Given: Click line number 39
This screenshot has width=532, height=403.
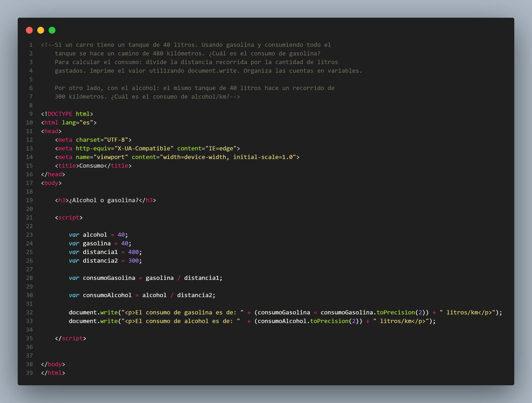Looking at the screenshot, I should [x=29, y=373].
